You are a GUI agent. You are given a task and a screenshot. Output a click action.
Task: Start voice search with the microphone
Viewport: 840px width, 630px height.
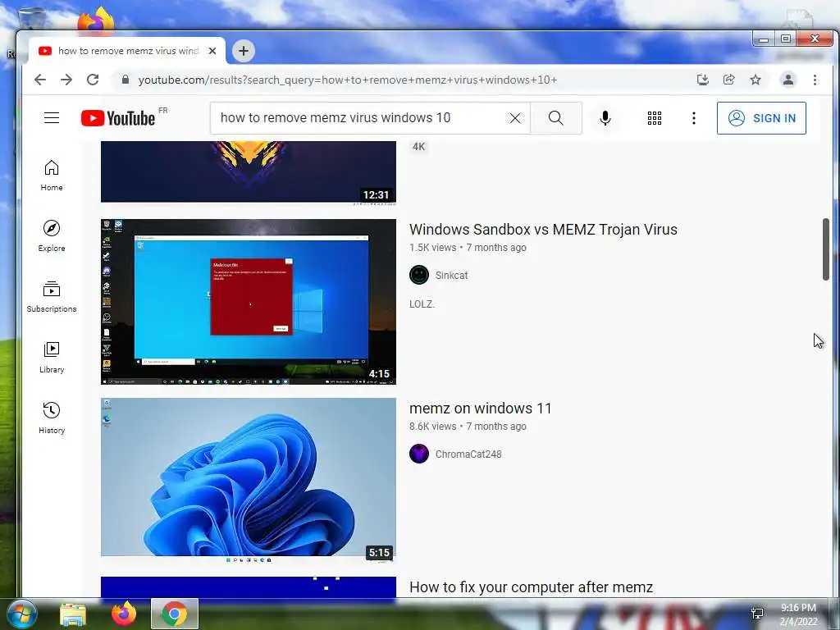[x=605, y=118]
